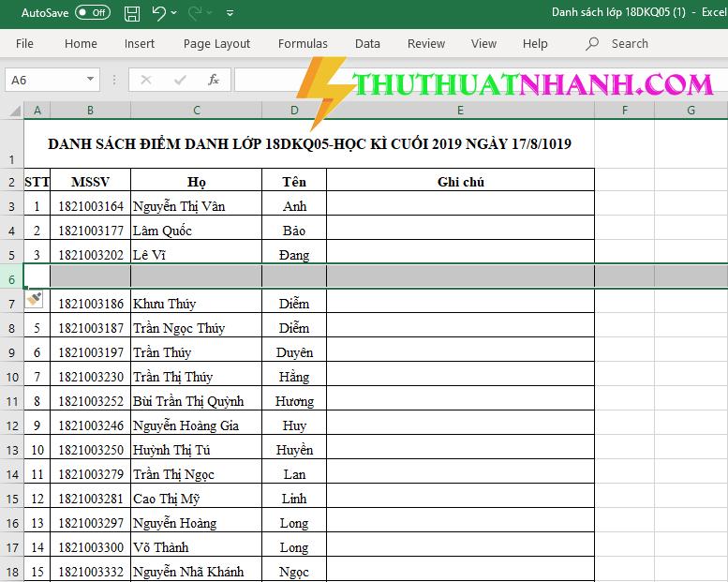Click the Insert Function fx icon
Viewport: 728px width, 582px height.
(x=214, y=81)
